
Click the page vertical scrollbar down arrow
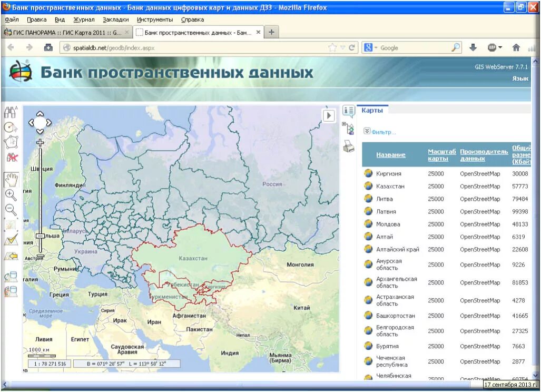pos(536,375)
